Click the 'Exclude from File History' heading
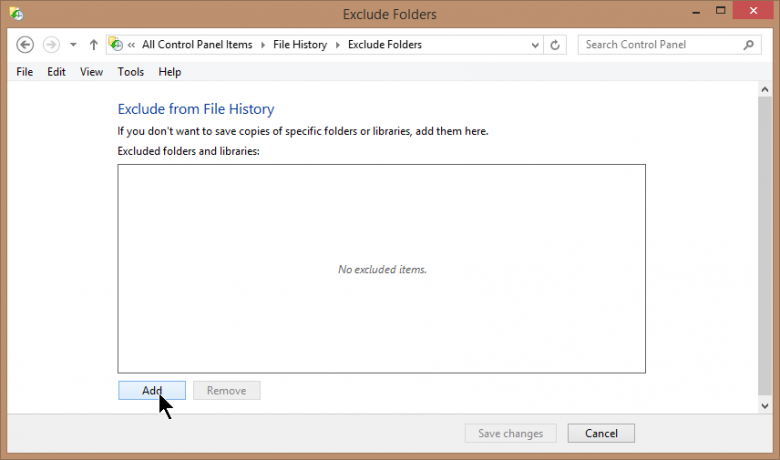This screenshot has width=780, height=460. tap(196, 109)
